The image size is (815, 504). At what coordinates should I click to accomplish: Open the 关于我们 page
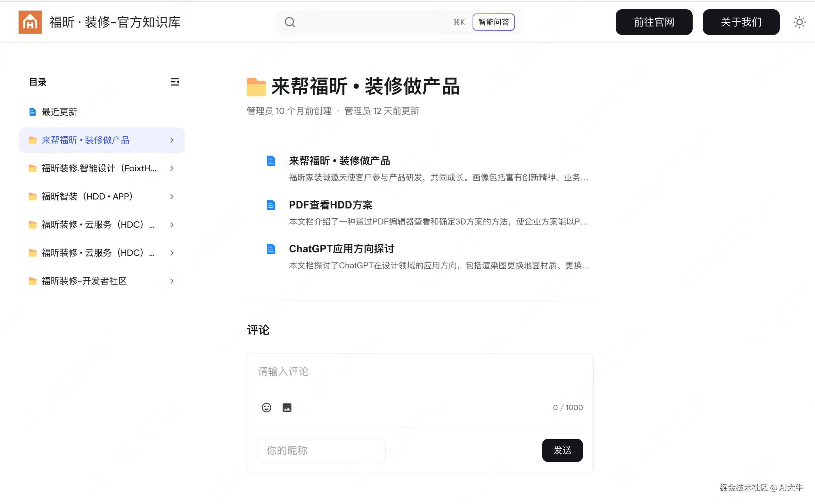(741, 22)
